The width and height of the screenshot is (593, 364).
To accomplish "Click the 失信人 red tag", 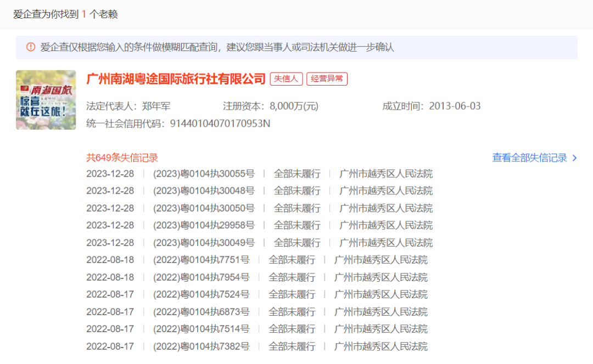I will coord(286,79).
